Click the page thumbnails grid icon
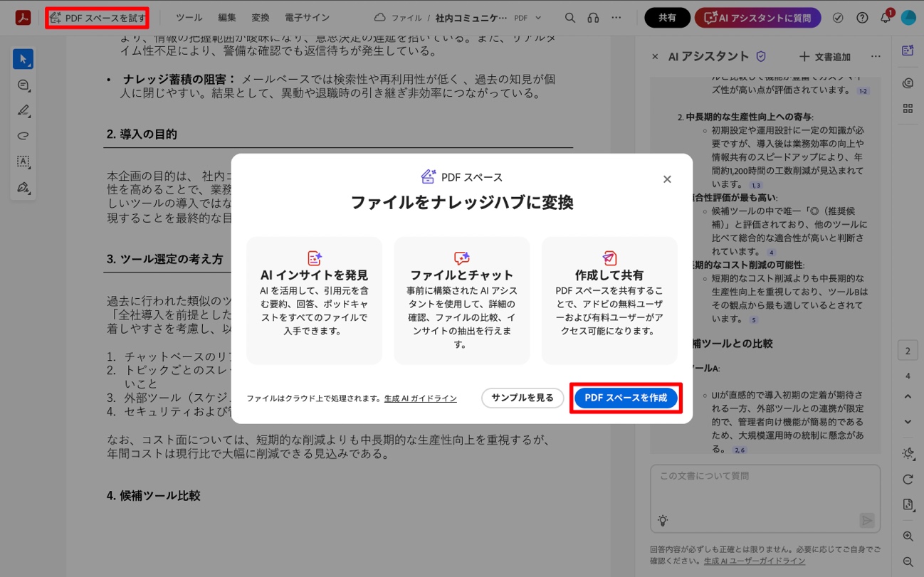 [908, 109]
